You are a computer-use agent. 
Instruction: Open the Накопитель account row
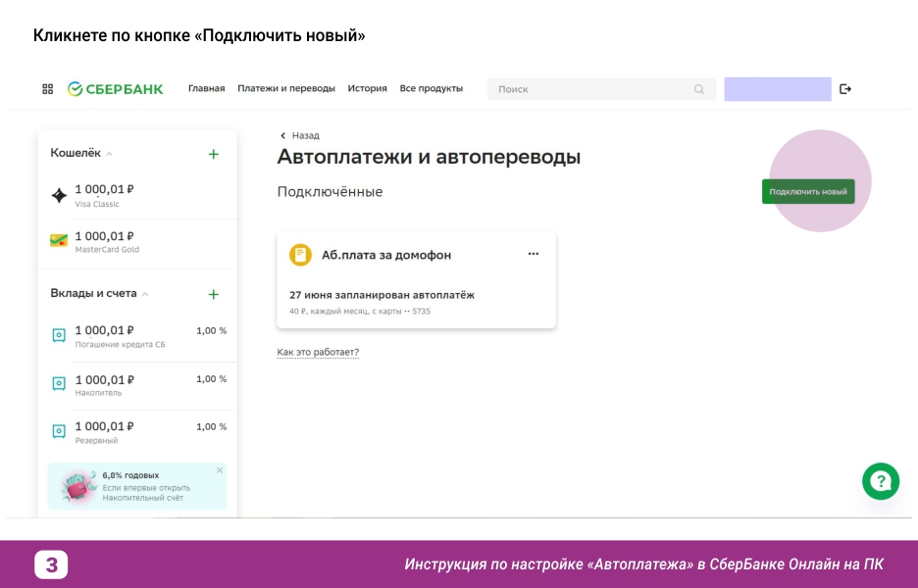click(x=137, y=385)
